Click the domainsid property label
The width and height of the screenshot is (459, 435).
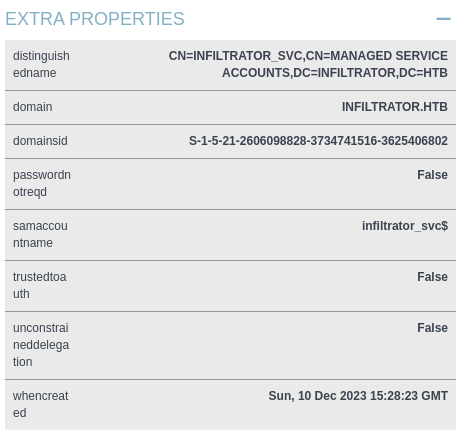[40, 141]
